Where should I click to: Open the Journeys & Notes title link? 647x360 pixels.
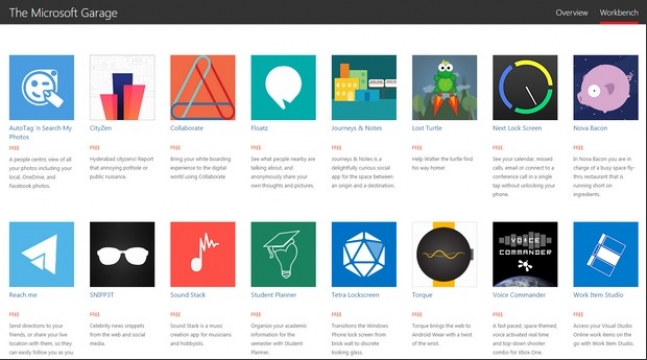tap(357, 128)
